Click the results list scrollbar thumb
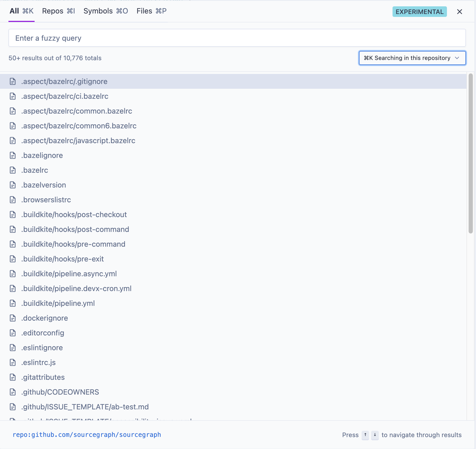 tap(470, 154)
